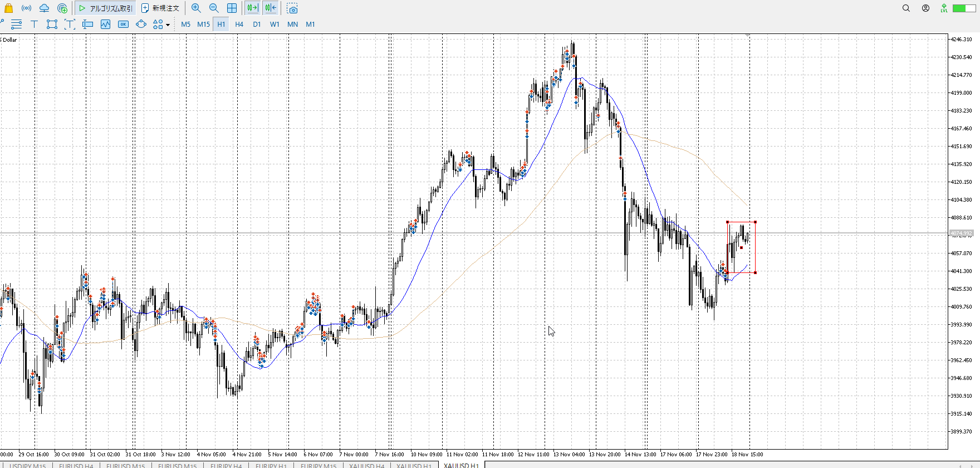Toggle the アルゴリズム取引 algo trading button
Screen dimensions: 980x468
[106, 8]
